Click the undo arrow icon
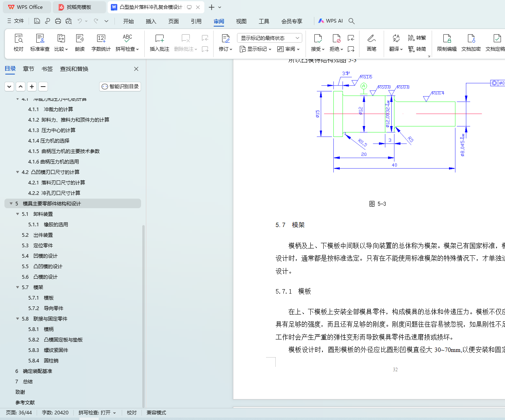This screenshot has width=505, height=420. 80,21
